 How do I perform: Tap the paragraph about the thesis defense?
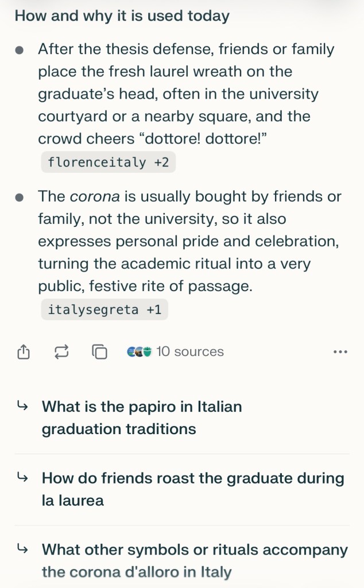coord(186,94)
